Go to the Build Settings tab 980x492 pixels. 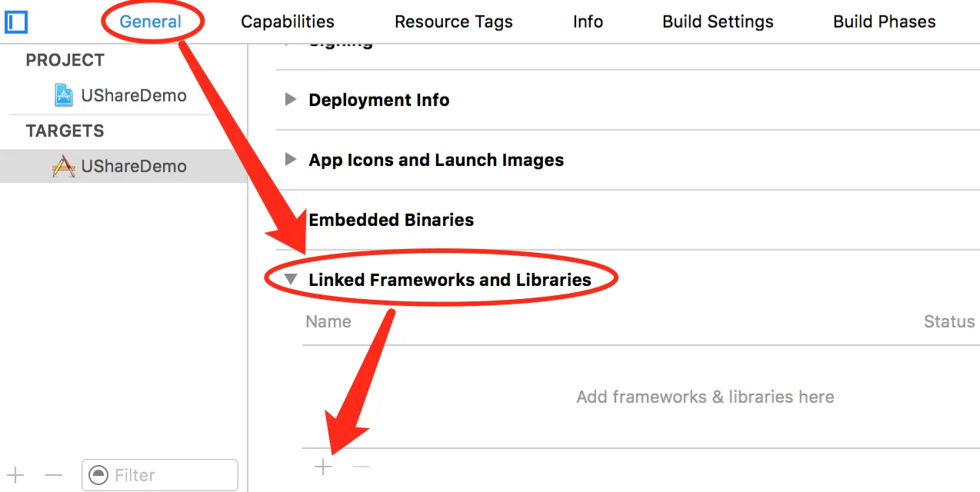pyautogui.click(x=718, y=22)
